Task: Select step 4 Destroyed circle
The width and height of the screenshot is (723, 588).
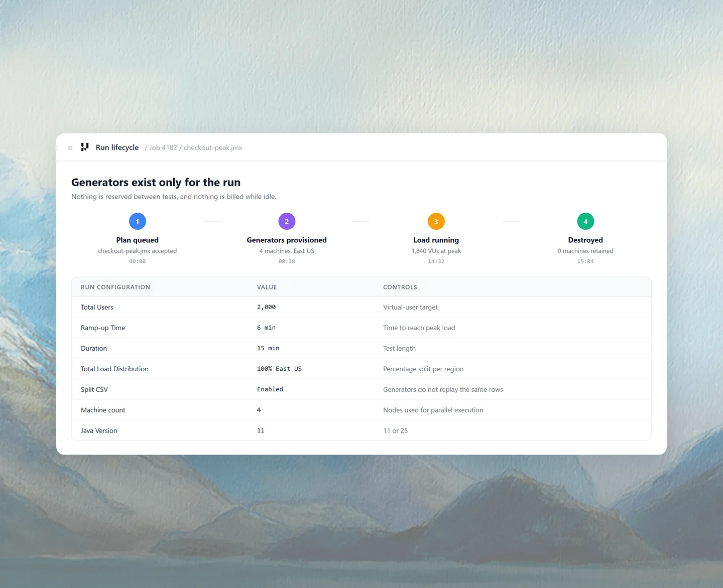Action: tap(585, 221)
